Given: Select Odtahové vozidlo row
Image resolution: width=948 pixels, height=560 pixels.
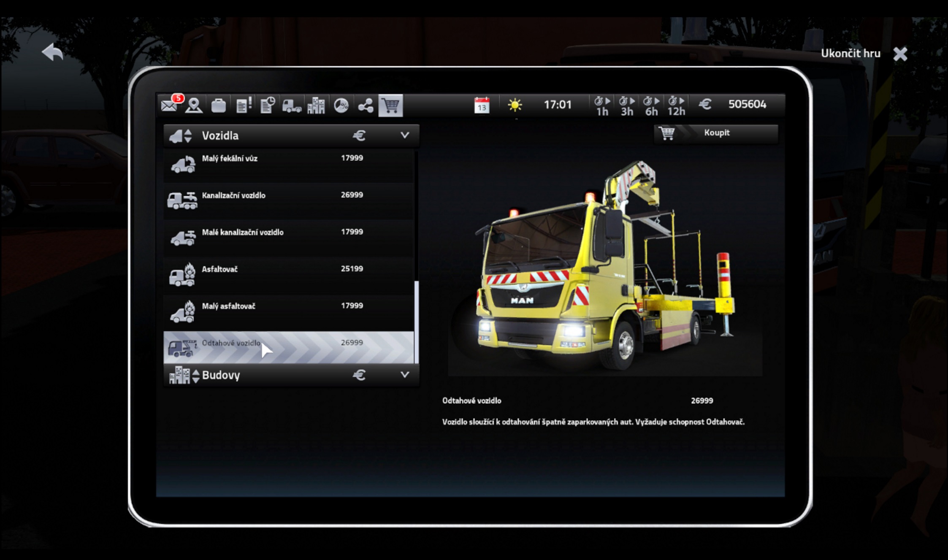Looking at the screenshot, I should click(x=289, y=347).
